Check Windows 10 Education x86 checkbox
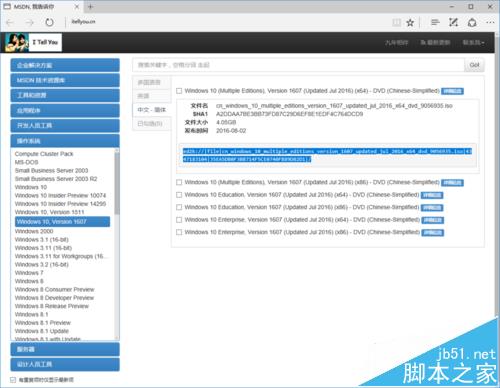 tap(179, 207)
